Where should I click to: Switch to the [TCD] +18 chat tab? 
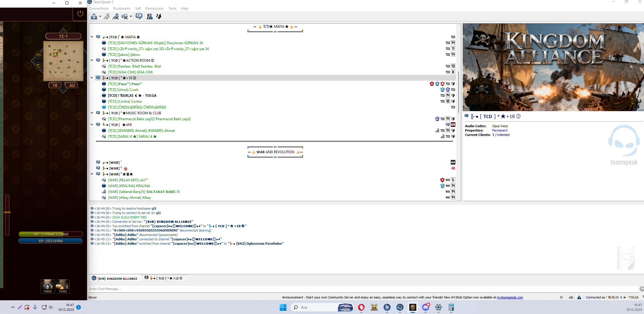163,278
